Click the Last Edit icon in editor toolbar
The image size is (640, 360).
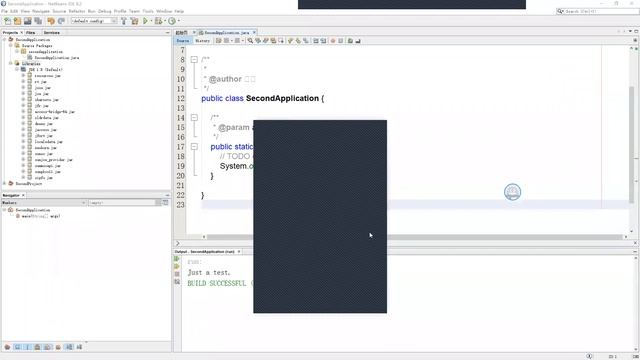219,41
